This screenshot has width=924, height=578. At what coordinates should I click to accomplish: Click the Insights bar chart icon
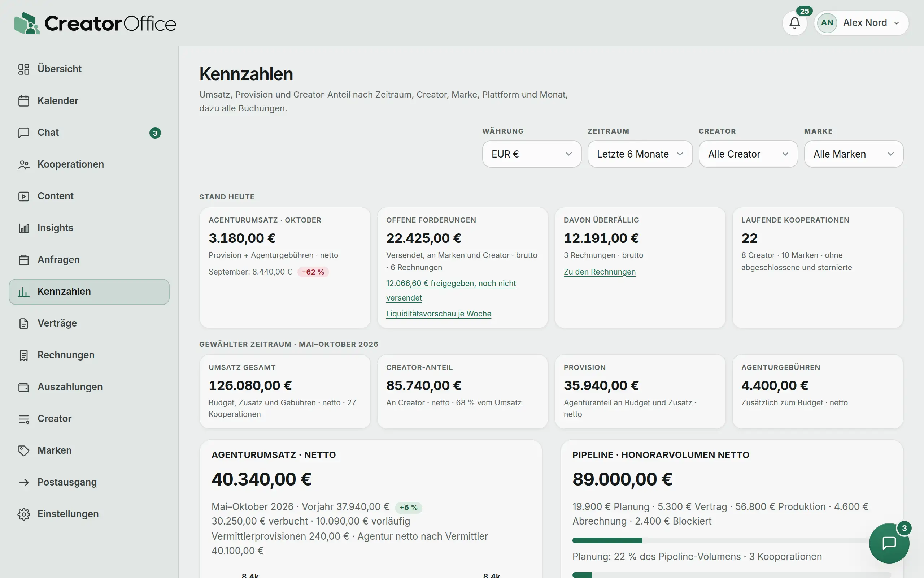pos(24,228)
